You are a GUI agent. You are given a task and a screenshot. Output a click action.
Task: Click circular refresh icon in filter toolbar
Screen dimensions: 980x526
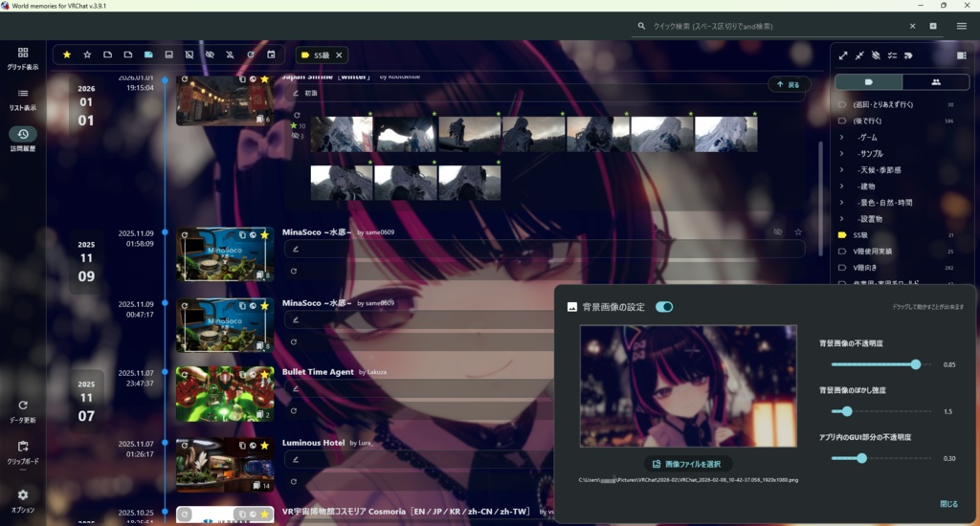251,55
